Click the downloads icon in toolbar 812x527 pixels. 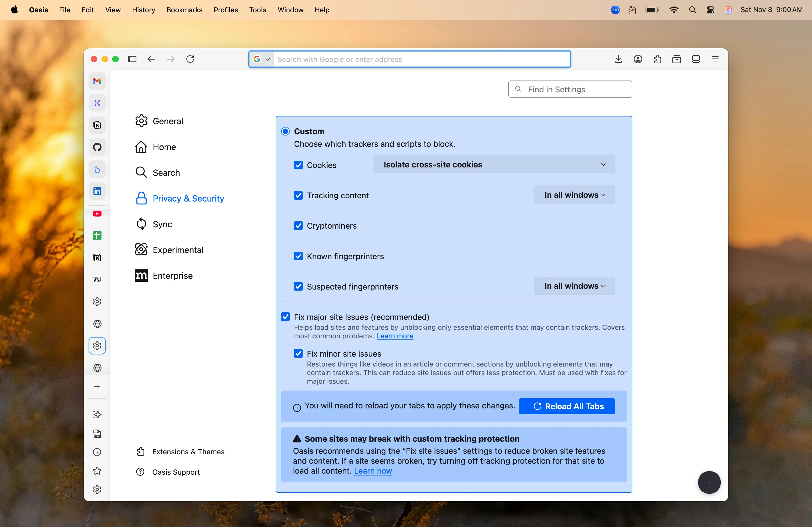[x=618, y=59]
